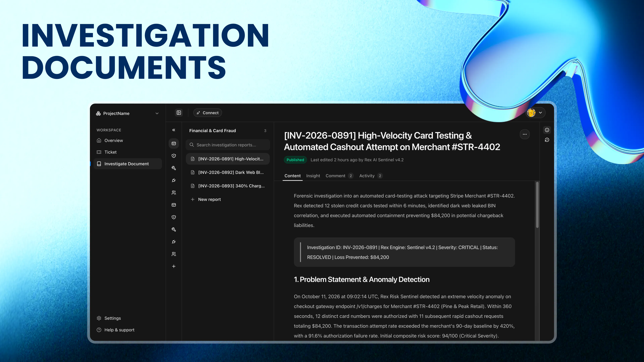Open the lower users category icon

tap(174, 254)
